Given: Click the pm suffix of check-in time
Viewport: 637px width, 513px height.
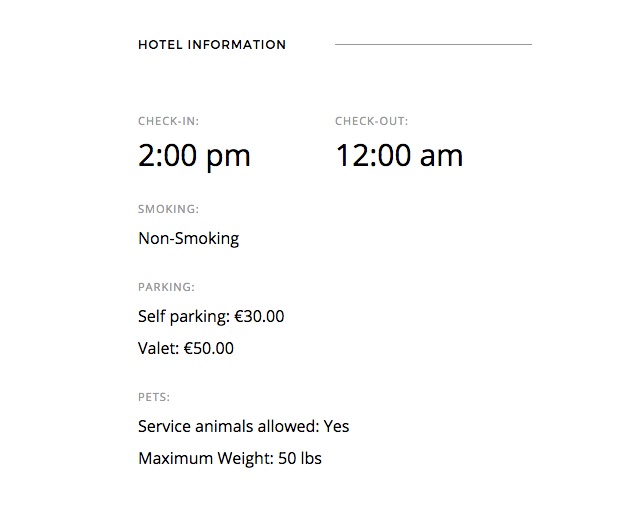Looking at the screenshot, I should (x=227, y=156).
